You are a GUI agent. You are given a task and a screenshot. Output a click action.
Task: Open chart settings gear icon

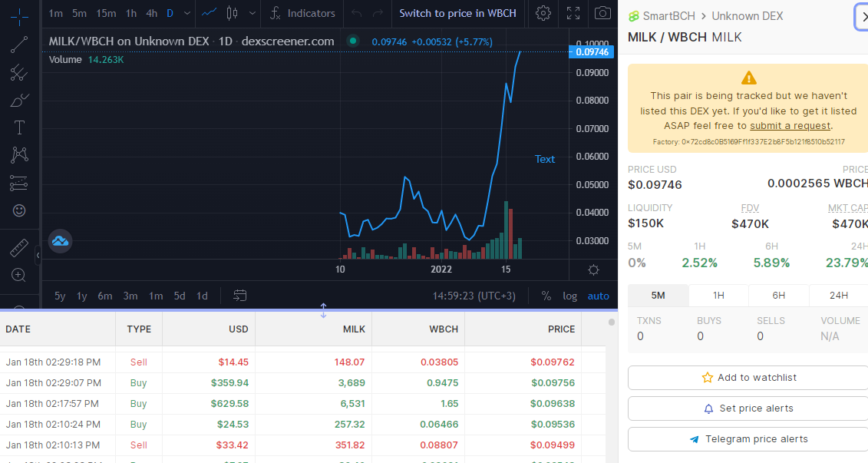543,13
